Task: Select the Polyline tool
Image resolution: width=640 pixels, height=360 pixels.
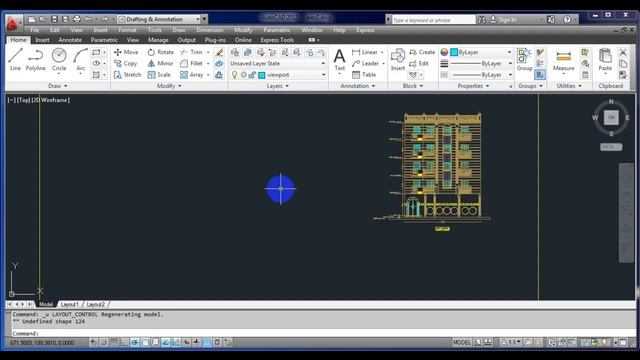Action: 36,60
